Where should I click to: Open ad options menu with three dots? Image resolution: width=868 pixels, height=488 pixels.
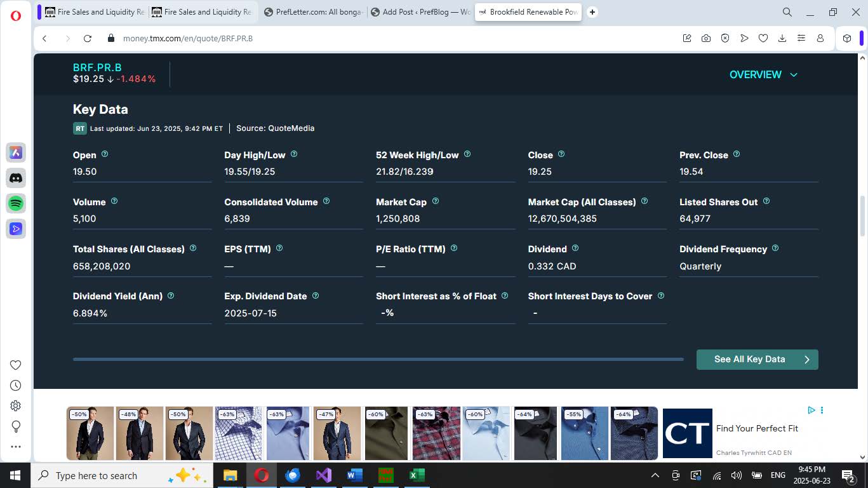click(822, 410)
